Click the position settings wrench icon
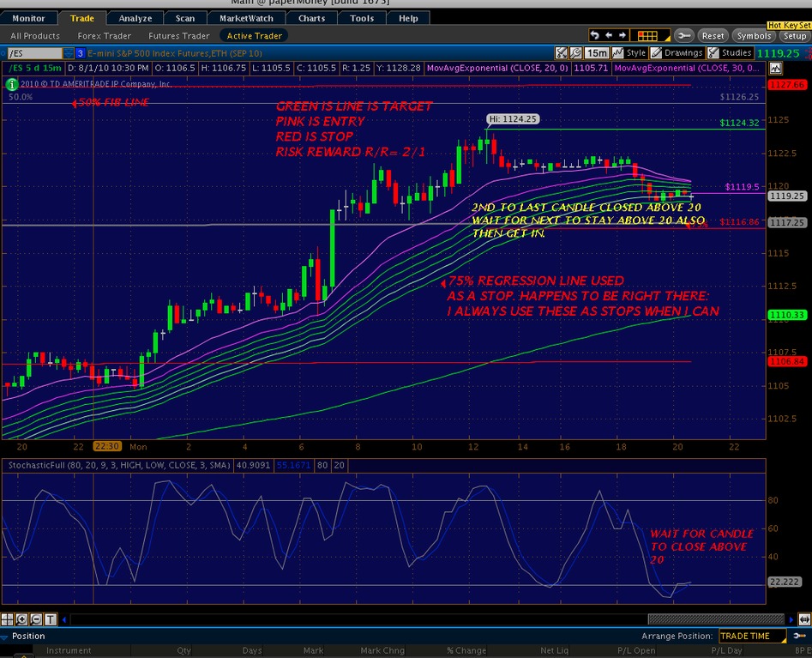The height and width of the screenshot is (658, 812). [x=800, y=637]
